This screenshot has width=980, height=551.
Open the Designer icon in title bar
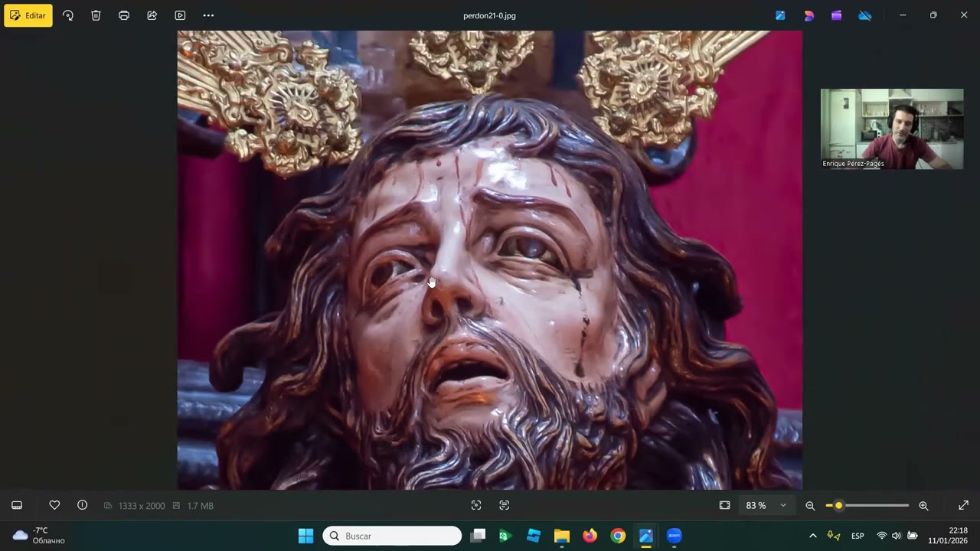808,15
